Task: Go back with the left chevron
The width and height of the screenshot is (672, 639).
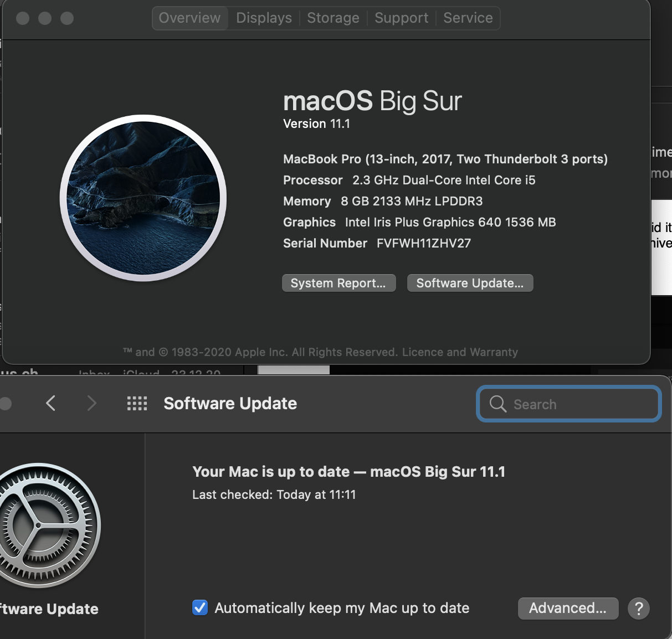Action: point(50,403)
